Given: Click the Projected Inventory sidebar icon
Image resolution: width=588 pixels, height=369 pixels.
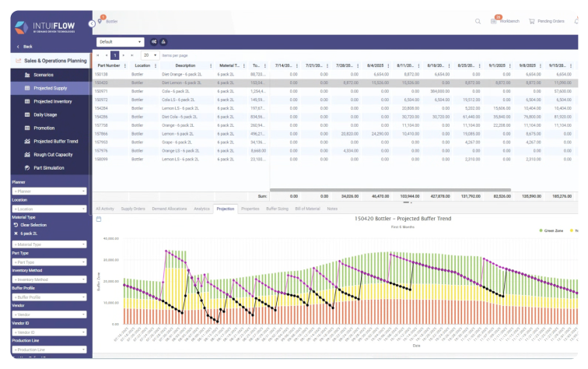Looking at the screenshot, I should click(x=27, y=101).
